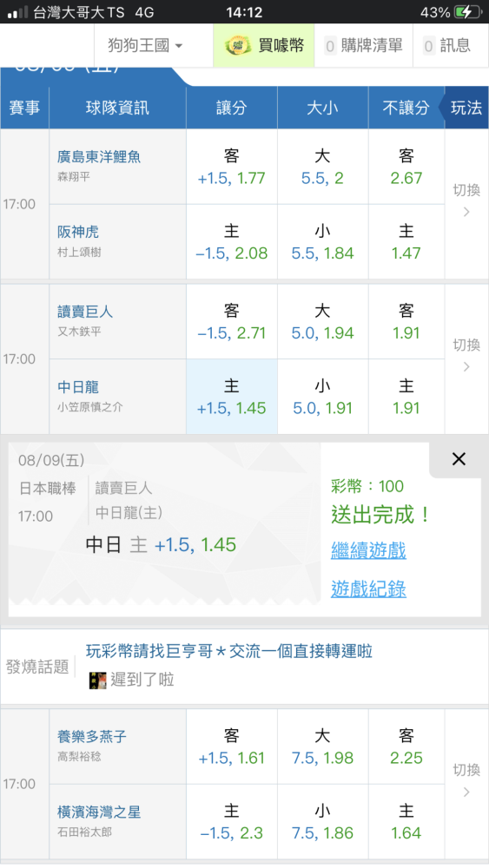Expand 切換 chevron for 養樂多燕子 game

coord(466,783)
